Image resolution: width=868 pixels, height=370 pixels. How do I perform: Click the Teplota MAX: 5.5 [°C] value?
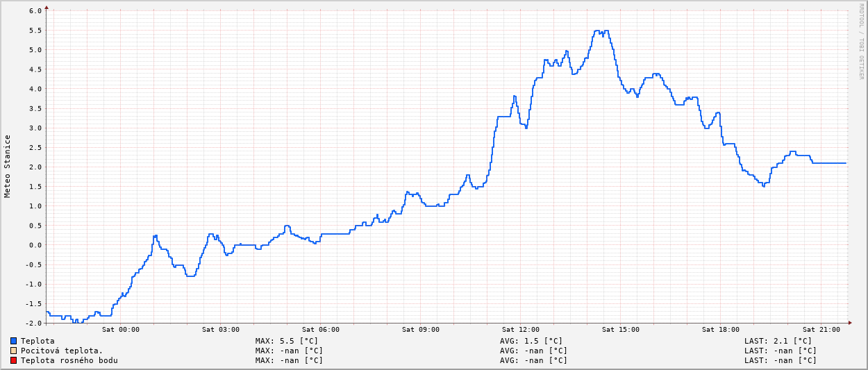(286, 341)
